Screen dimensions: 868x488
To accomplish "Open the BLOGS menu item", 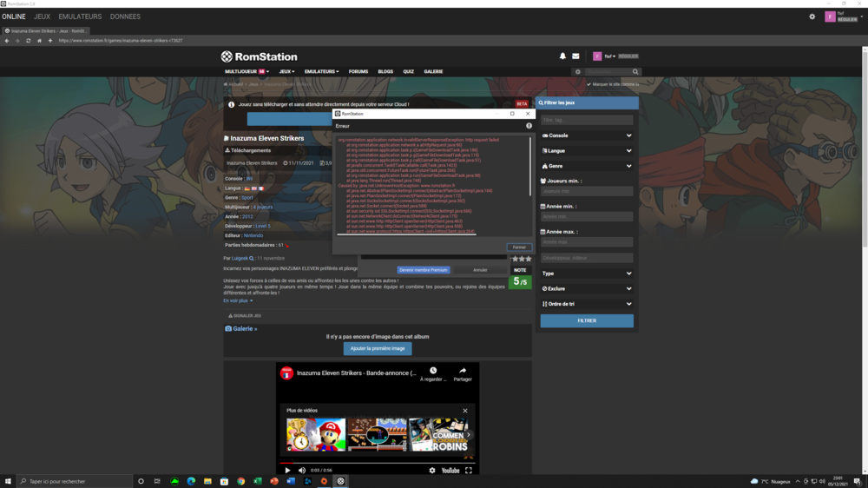I will coord(385,71).
